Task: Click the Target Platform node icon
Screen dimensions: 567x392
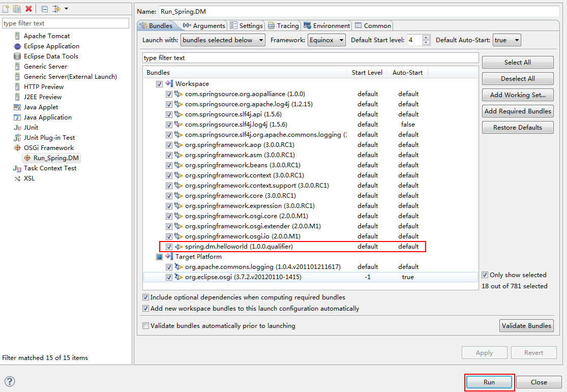Action: click(x=169, y=256)
